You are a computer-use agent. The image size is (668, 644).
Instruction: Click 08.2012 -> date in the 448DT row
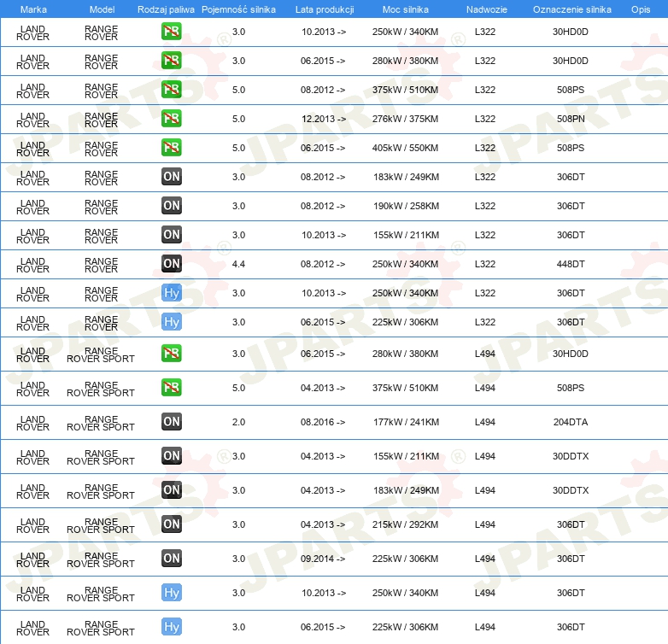coord(323,264)
